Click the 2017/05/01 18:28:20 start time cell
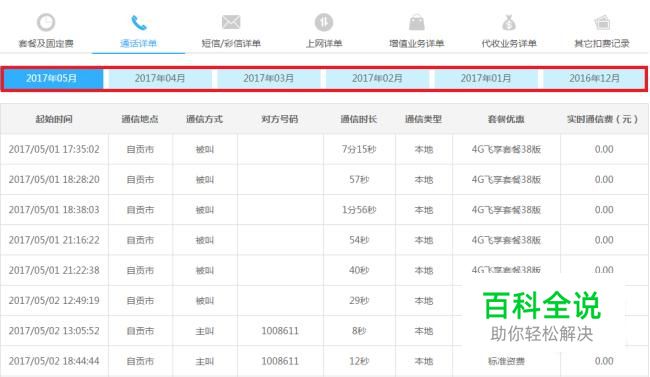This screenshot has height=377, width=650. tap(54, 180)
